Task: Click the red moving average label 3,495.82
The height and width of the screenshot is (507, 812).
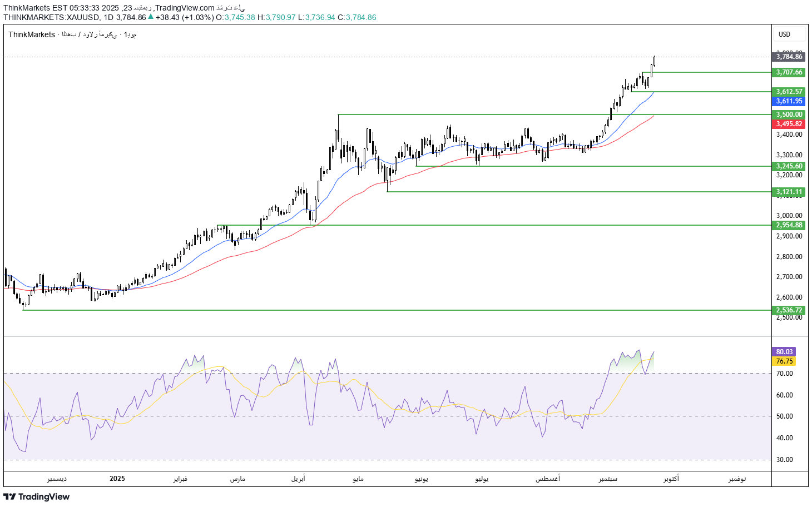Action: [x=789, y=124]
